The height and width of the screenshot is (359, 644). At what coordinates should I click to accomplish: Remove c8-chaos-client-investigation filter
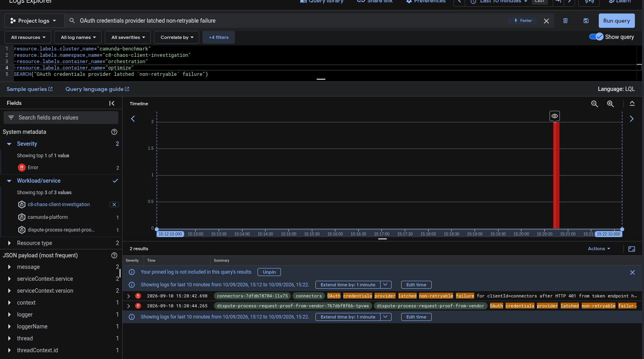tap(114, 205)
